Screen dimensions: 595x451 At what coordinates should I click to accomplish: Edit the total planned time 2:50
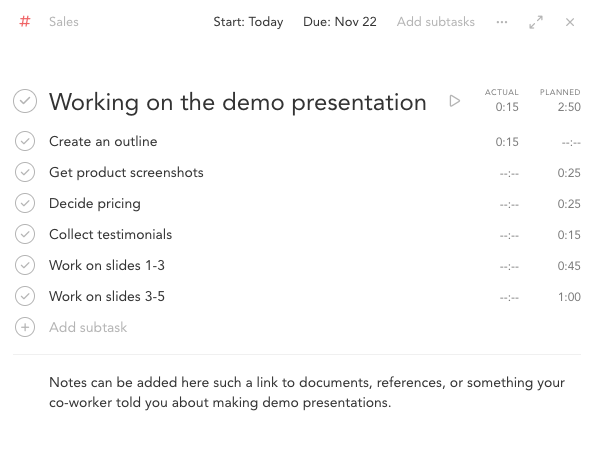569,107
